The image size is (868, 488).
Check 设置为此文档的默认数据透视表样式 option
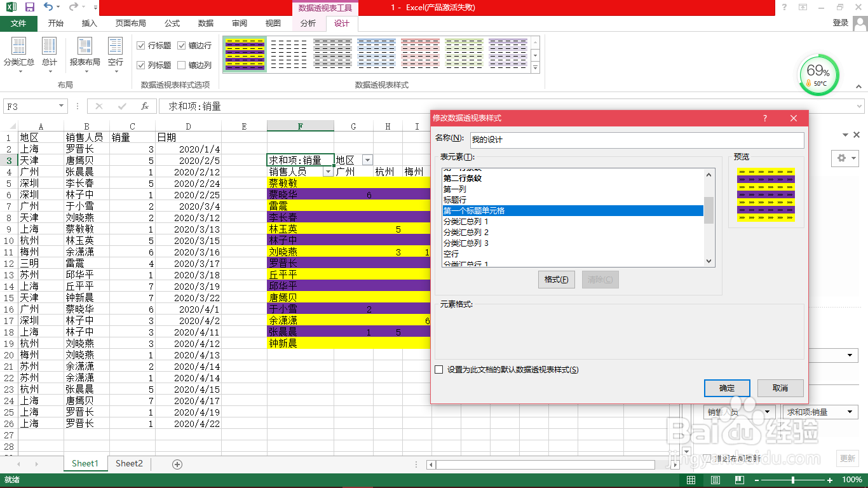(438, 370)
